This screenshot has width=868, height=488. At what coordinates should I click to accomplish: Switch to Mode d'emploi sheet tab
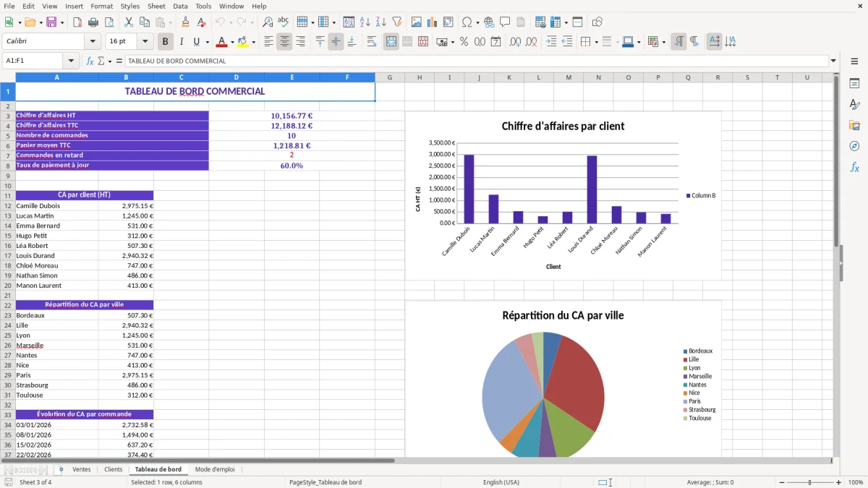215,469
